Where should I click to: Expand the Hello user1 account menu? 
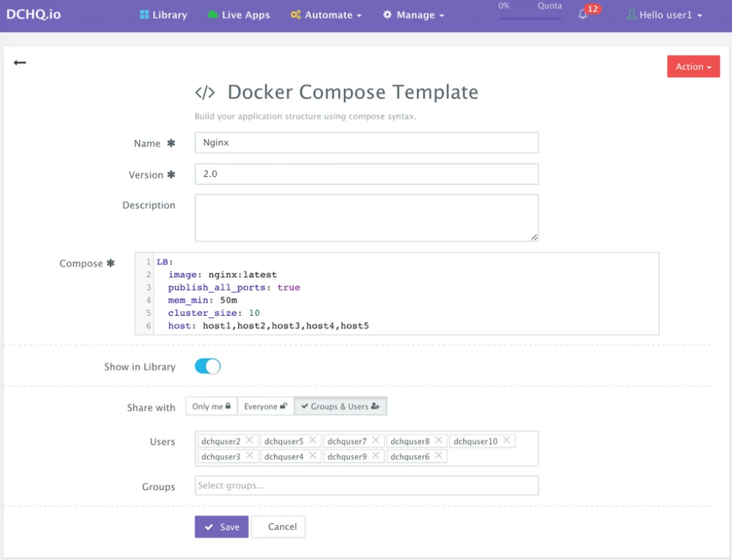click(664, 15)
